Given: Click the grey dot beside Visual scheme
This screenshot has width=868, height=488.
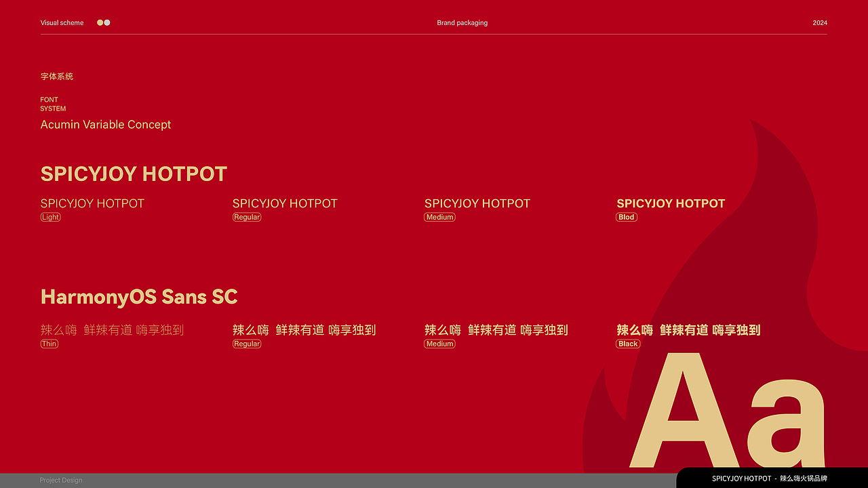Looking at the screenshot, I should (107, 22).
